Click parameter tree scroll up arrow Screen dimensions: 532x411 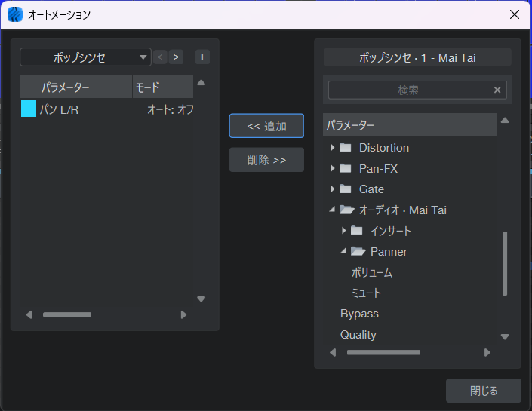pyautogui.click(x=505, y=120)
